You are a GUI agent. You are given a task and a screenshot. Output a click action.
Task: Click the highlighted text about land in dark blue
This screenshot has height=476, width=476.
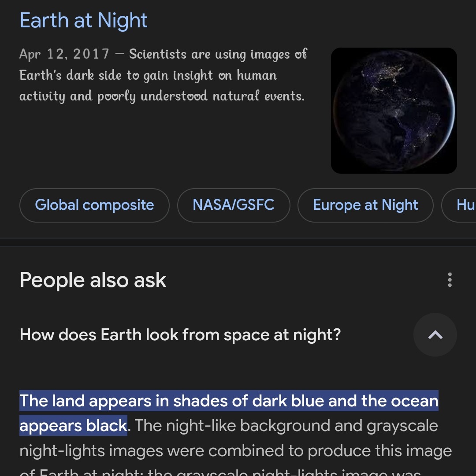(229, 401)
